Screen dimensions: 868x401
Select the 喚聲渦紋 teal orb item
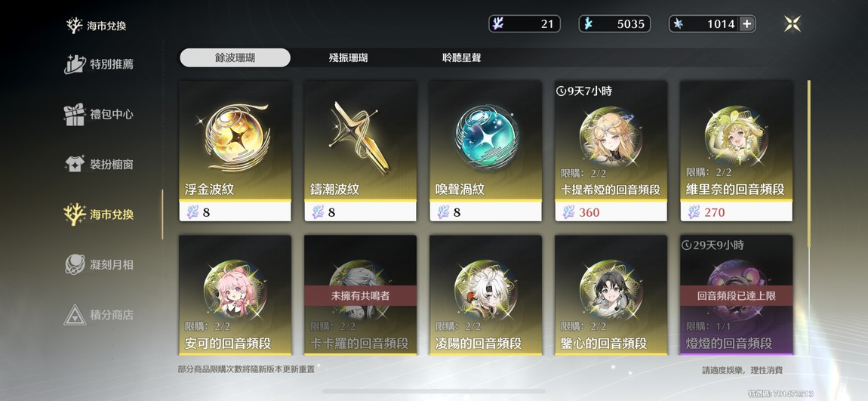click(x=485, y=150)
